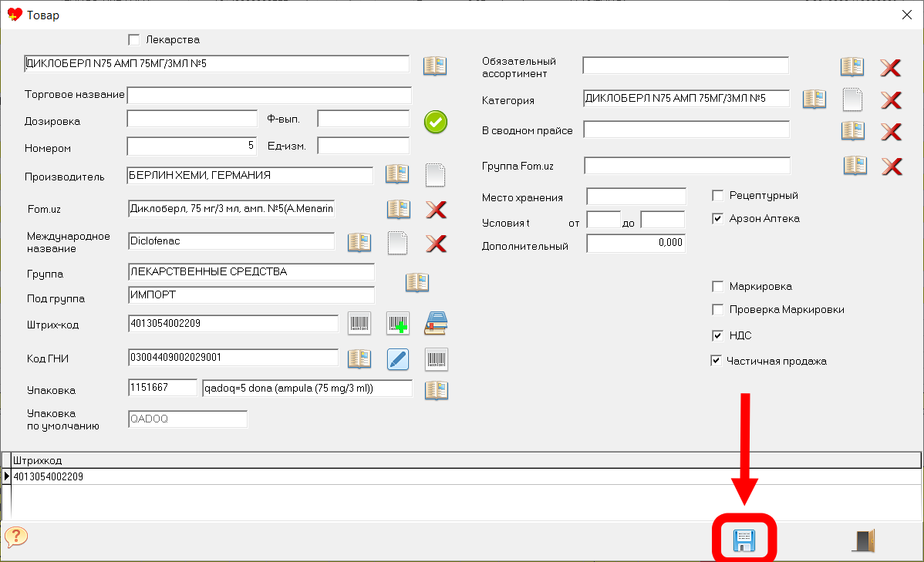Open Обязательный ассортимент lookup book icon
The height and width of the screenshot is (562, 924).
click(x=852, y=66)
